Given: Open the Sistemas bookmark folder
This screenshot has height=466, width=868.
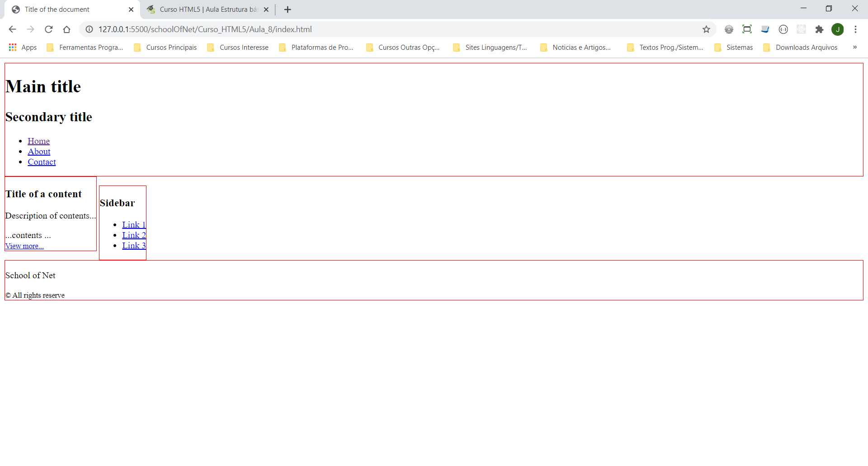Looking at the screenshot, I should coord(734,48).
